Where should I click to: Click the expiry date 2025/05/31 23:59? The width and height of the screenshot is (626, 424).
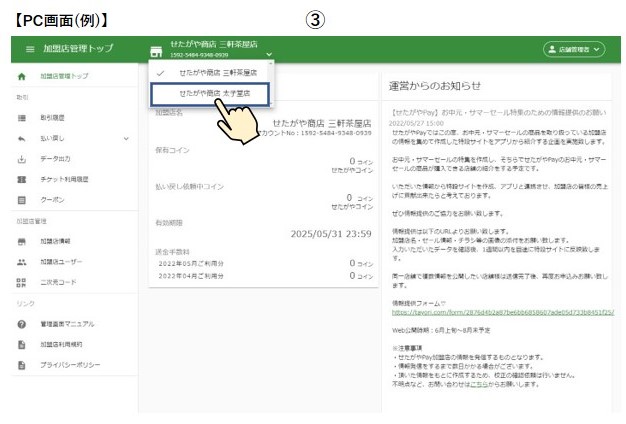tap(331, 234)
